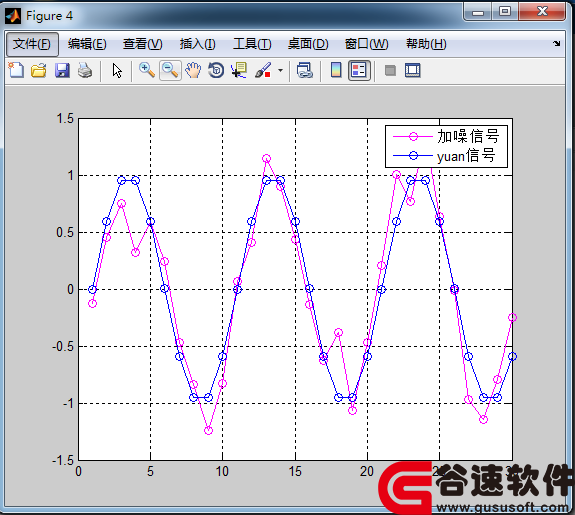The width and height of the screenshot is (575, 515).
Task: Open the 插入(I) menu
Action: click(x=198, y=44)
